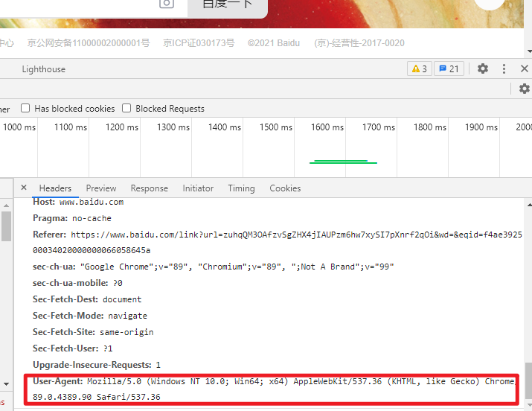Open DevTools settings gear in top bar
Viewport: 532px width, 411px height.
482,69
